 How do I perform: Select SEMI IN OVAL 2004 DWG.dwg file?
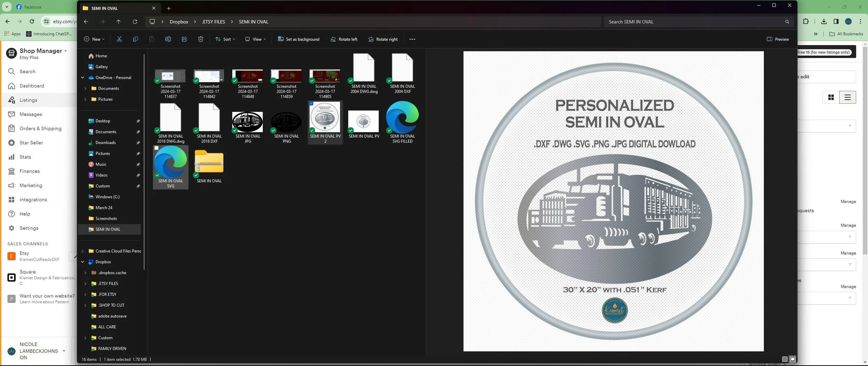tap(364, 74)
